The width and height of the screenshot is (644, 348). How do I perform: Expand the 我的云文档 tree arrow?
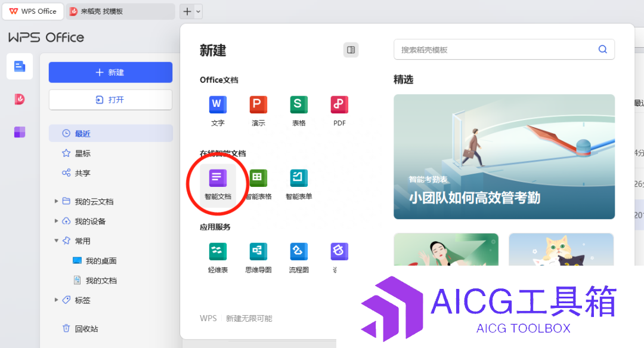56,201
